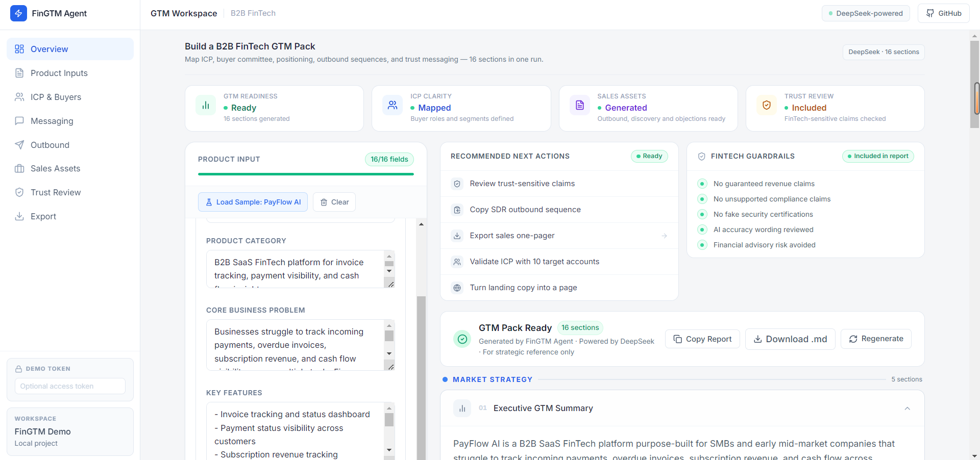Click the 16/16 fields progress bar
The height and width of the screenshot is (460, 980).
click(x=306, y=174)
